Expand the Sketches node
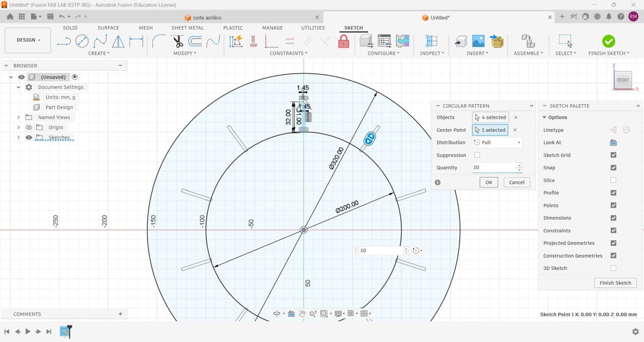644x342 pixels. 18,138
